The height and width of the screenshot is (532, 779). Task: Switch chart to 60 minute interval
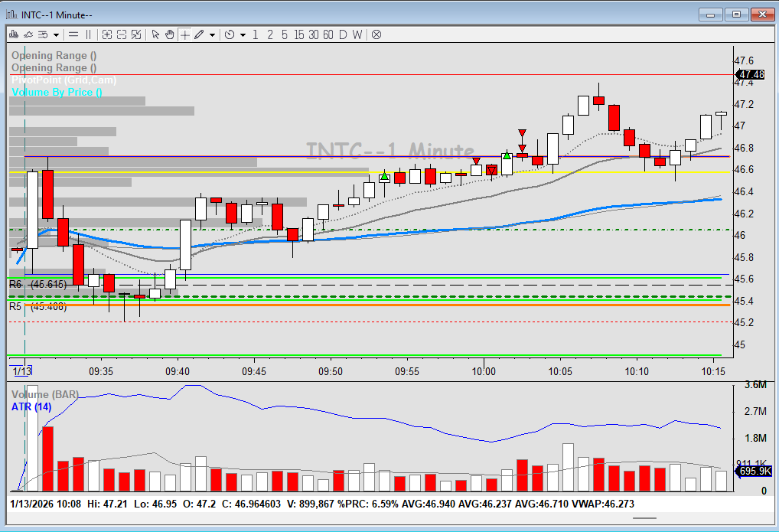pyautogui.click(x=328, y=34)
